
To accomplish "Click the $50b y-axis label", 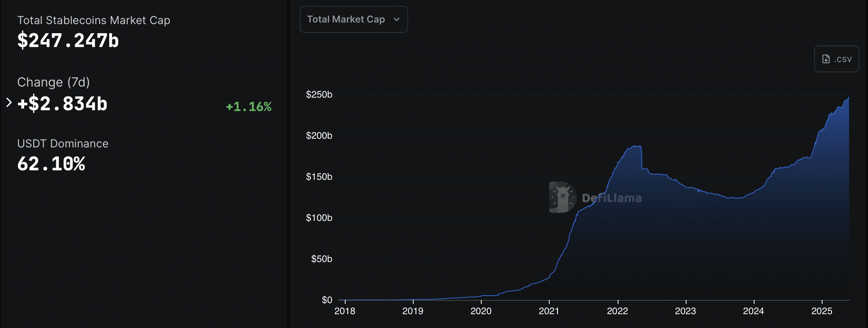I will coord(321,259).
